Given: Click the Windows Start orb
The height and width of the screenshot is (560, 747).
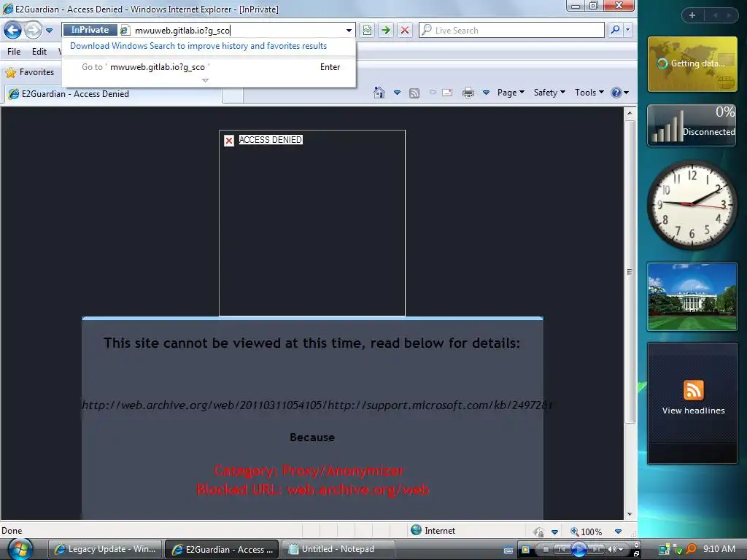Looking at the screenshot, I should 20,549.
